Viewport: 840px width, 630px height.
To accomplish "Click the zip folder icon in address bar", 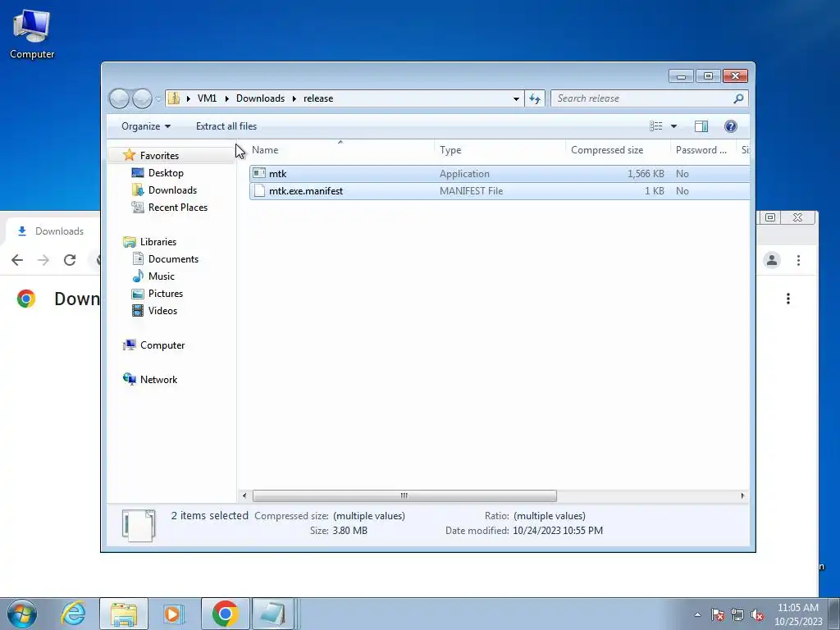I will [x=174, y=98].
